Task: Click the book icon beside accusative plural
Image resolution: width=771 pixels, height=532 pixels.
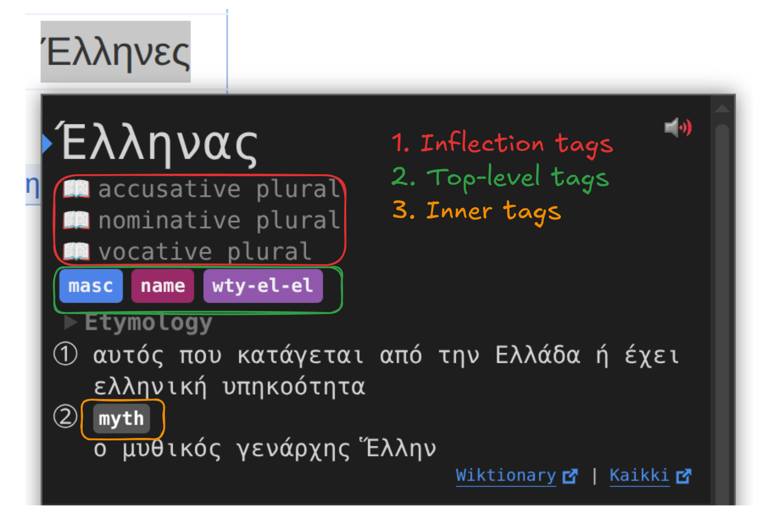Action: 76,190
